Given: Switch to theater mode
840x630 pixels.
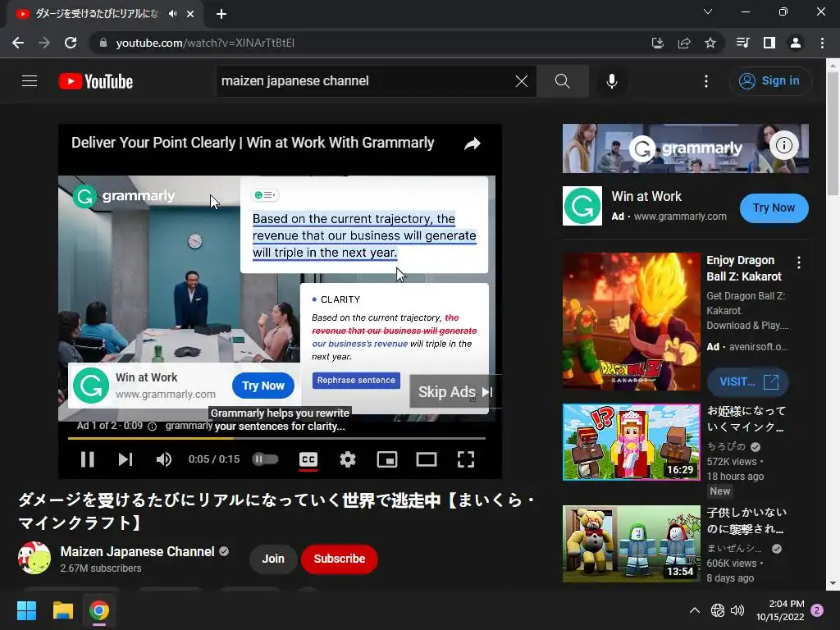Looking at the screenshot, I should pos(427,459).
